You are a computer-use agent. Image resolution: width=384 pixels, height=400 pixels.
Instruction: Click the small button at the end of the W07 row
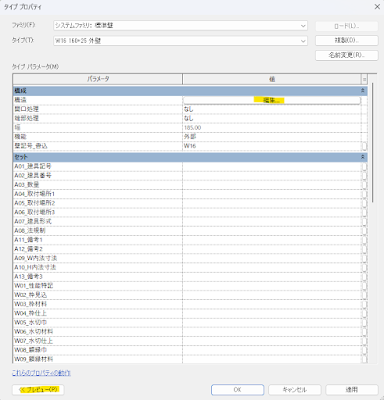(365, 341)
